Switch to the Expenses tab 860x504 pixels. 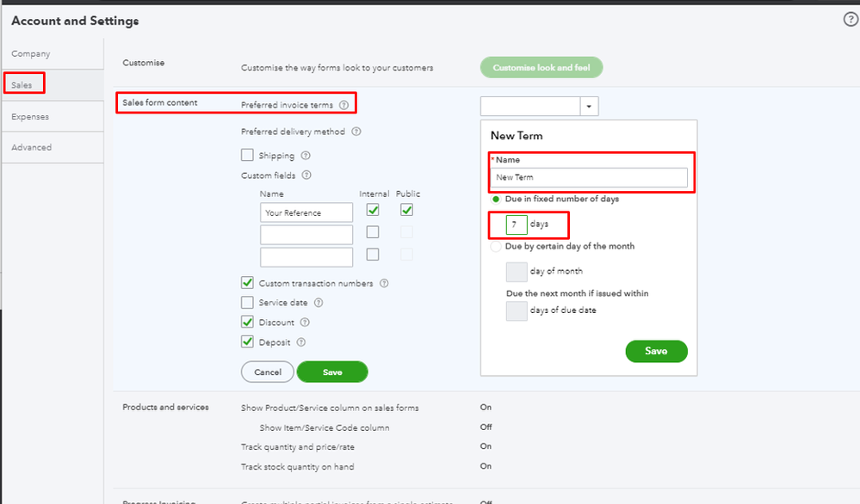click(30, 116)
